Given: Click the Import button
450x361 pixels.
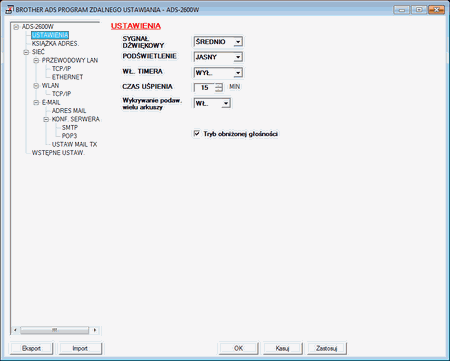Looking at the screenshot, I should pyautogui.click(x=80, y=348).
